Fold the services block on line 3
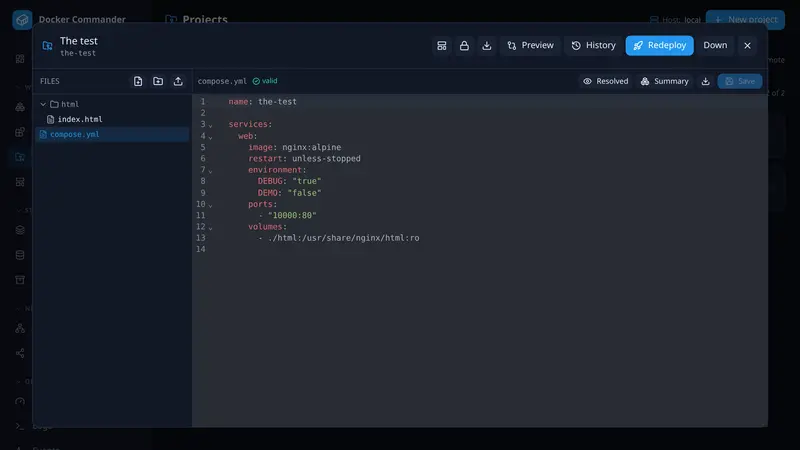The height and width of the screenshot is (450, 800). click(210, 126)
